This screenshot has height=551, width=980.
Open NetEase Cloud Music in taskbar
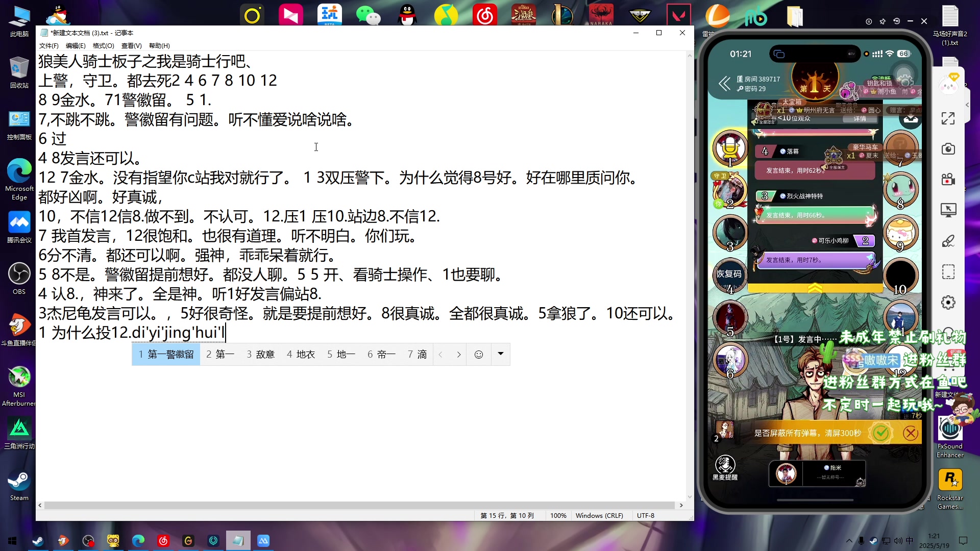tap(163, 541)
